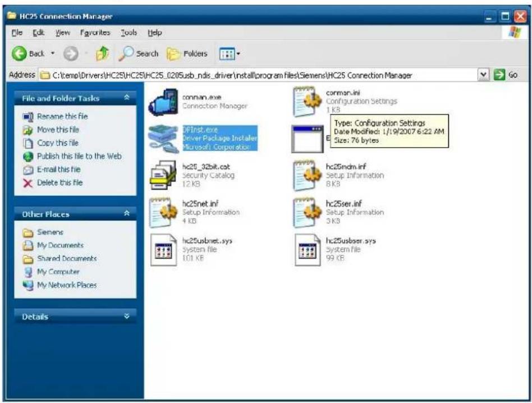The width and height of the screenshot is (532, 403).
Task: Click the DPInst.exe highlighted file name
Action: pyautogui.click(x=200, y=130)
